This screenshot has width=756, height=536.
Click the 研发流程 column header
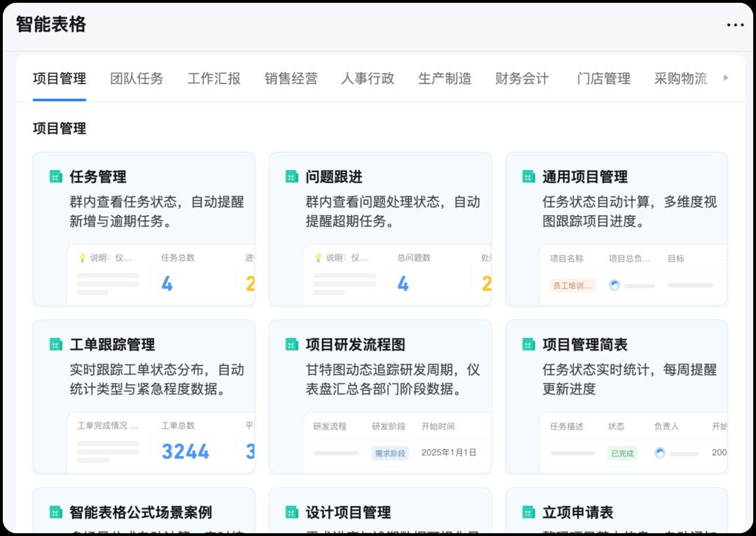click(330, 426)
